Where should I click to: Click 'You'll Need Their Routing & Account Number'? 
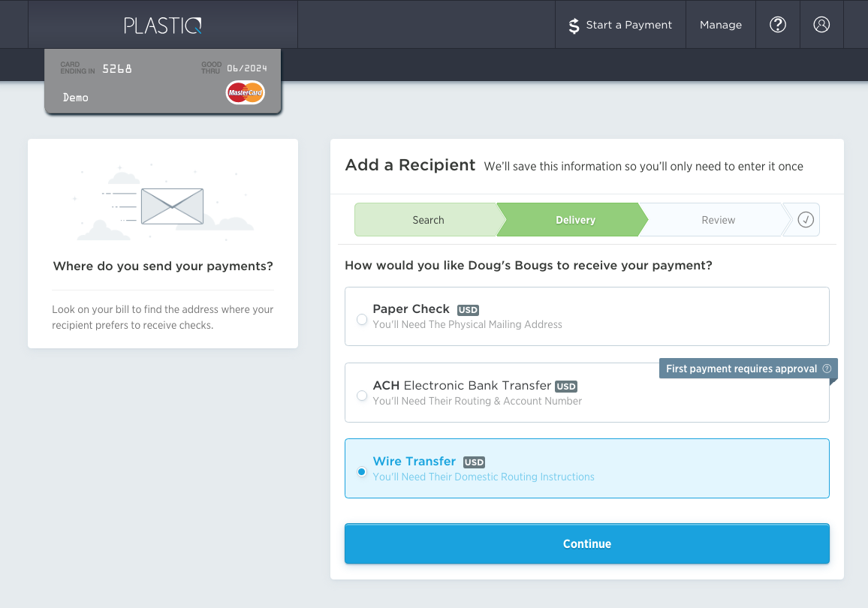coord(478,401)
